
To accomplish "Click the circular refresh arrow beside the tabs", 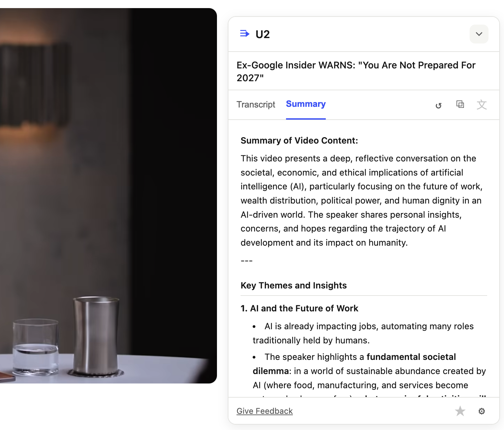I will [x=439, y=105].
